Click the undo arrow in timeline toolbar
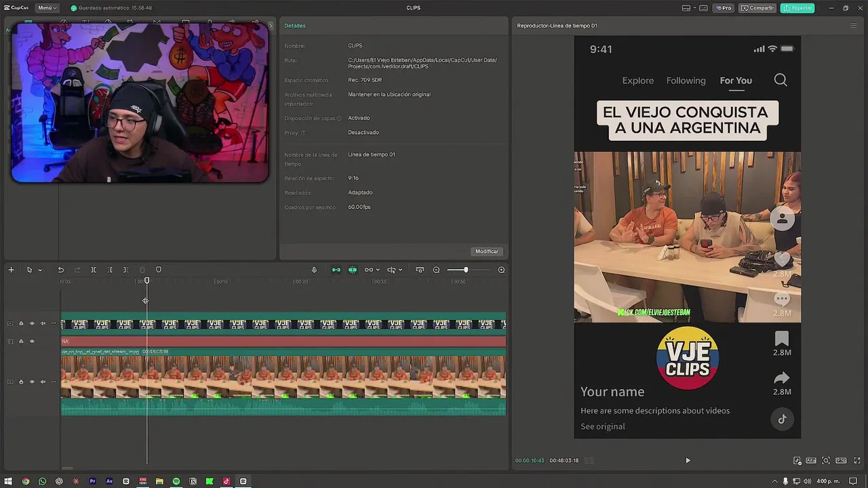Viewport: 868px width, 488px height. click(60, 270)
